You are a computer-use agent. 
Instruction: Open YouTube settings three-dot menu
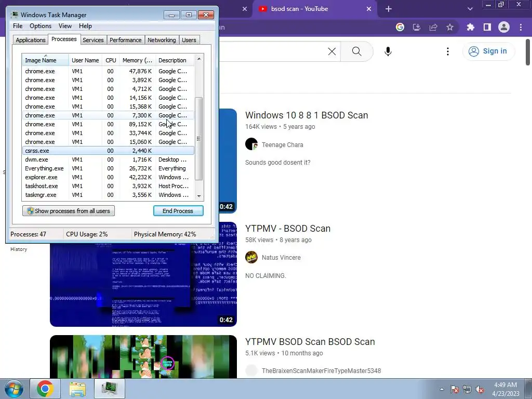[x=448, y=51]
